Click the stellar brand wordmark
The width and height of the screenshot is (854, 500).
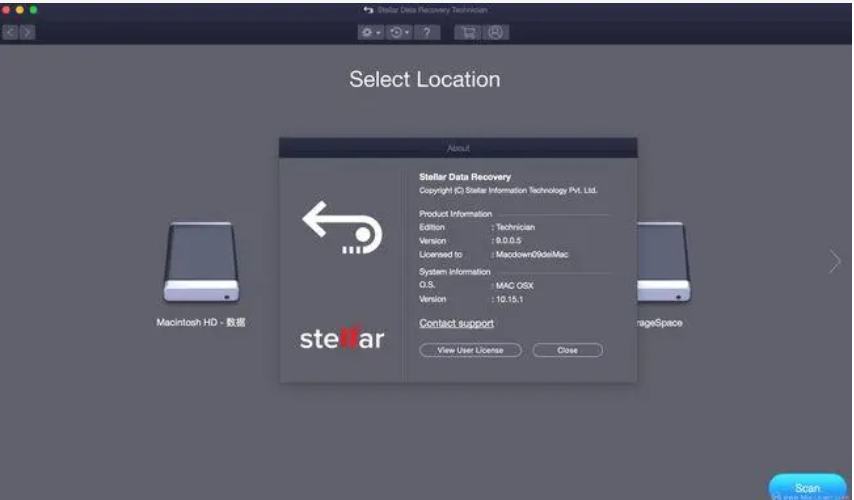tap(342, 339)
